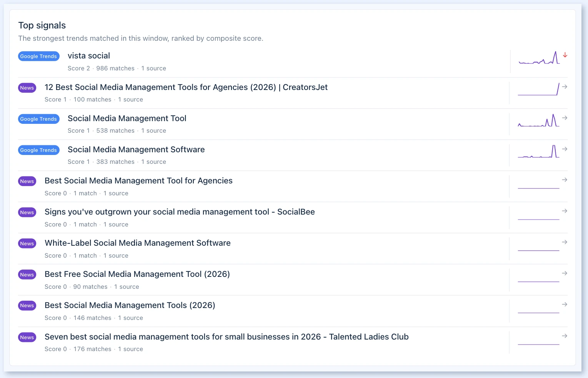Open Signs you've outgrown your social media management tool

click(x=180, y=212)
